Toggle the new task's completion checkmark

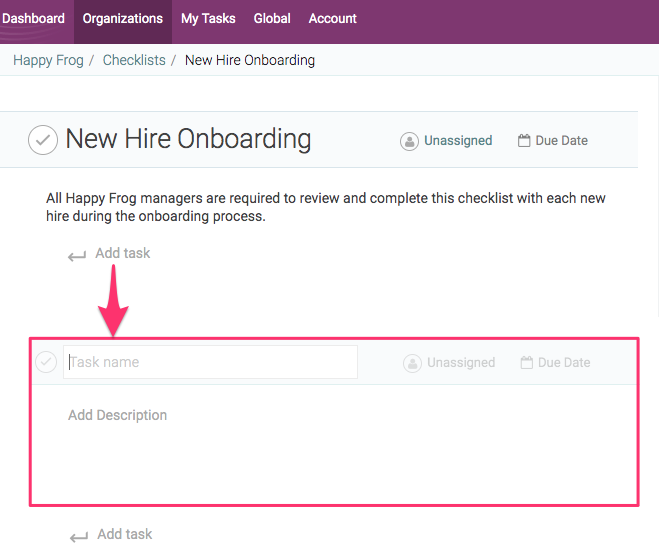pos(46,362)
